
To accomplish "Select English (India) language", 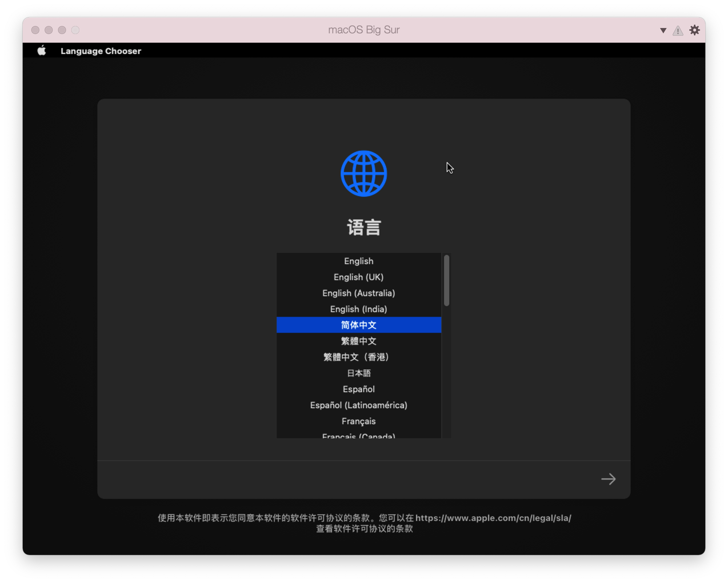I will pyautogui.click(x=359, y=309).
